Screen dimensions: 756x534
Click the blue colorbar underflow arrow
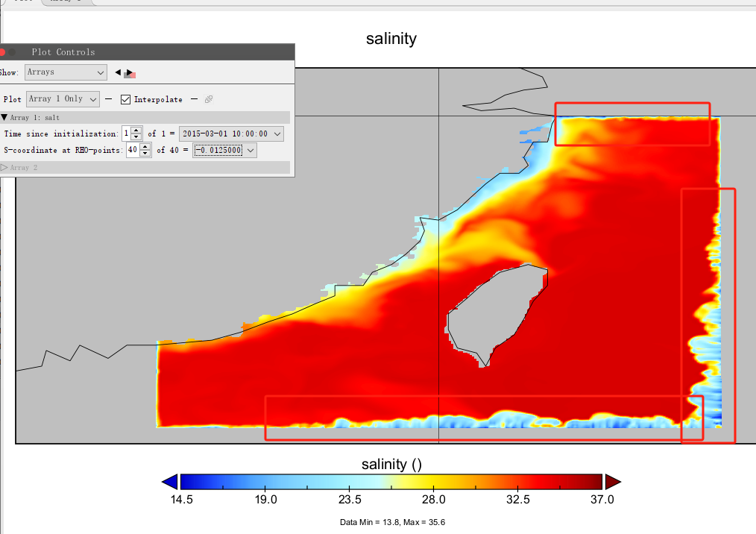click(x=170, y=482)
